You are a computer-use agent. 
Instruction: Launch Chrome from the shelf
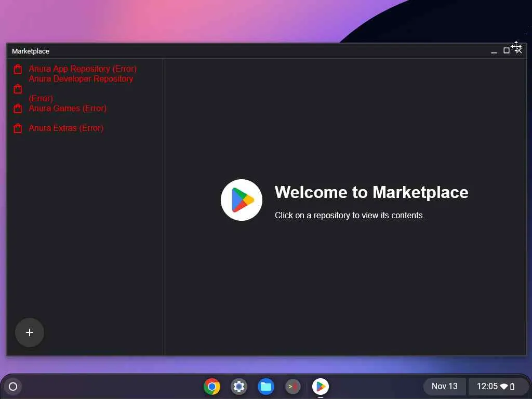tap(212, 387)
